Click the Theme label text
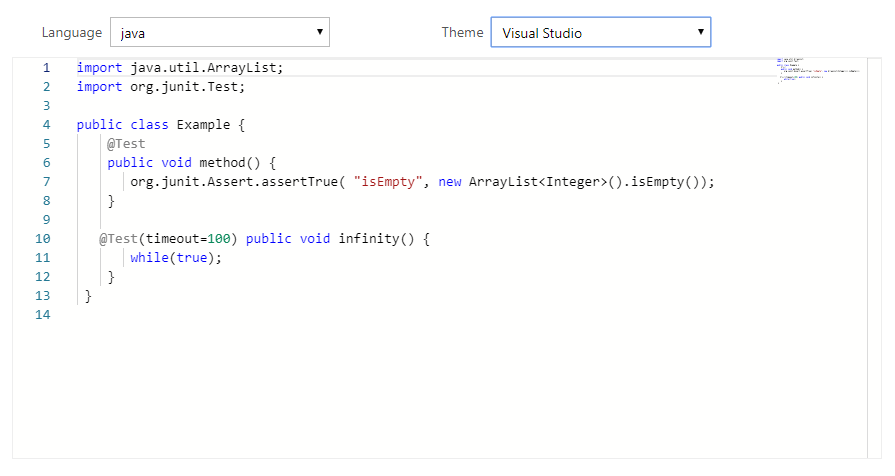The width and height of the screenshot is (895, 476). pyautogui.click(x=462, y=32)
